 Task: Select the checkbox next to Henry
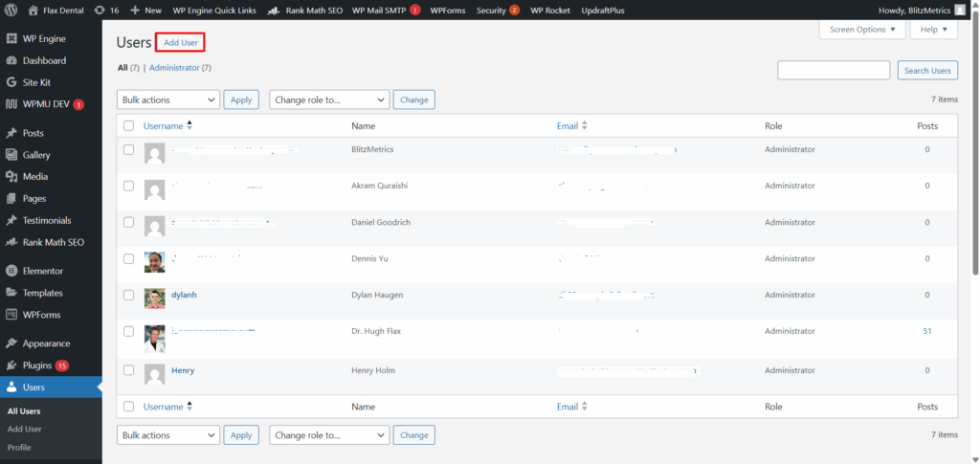pos(128,370)
